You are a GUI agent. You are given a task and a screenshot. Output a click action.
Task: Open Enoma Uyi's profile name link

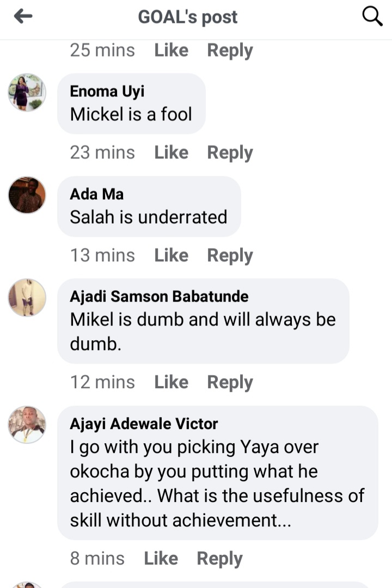107,91
